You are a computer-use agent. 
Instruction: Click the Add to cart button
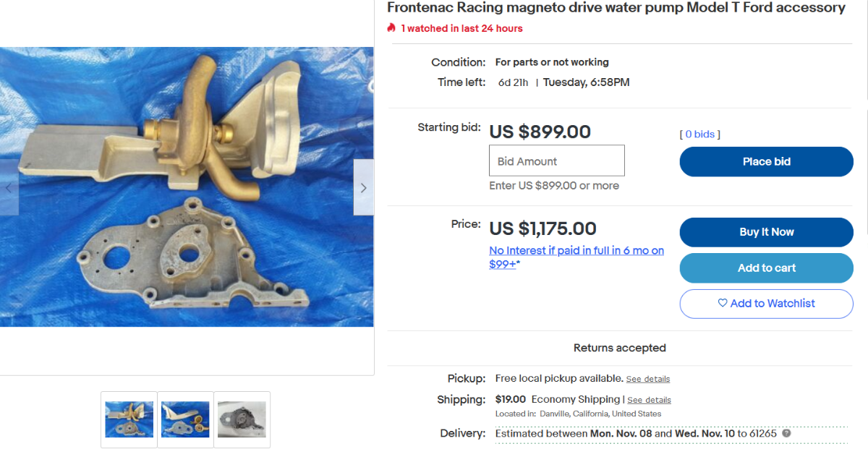[767, 268]
